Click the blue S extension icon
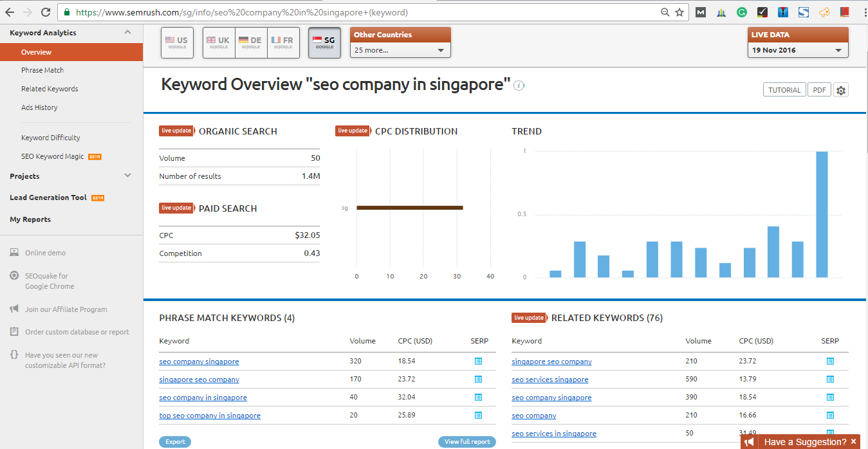 click(x=804, y=12)
